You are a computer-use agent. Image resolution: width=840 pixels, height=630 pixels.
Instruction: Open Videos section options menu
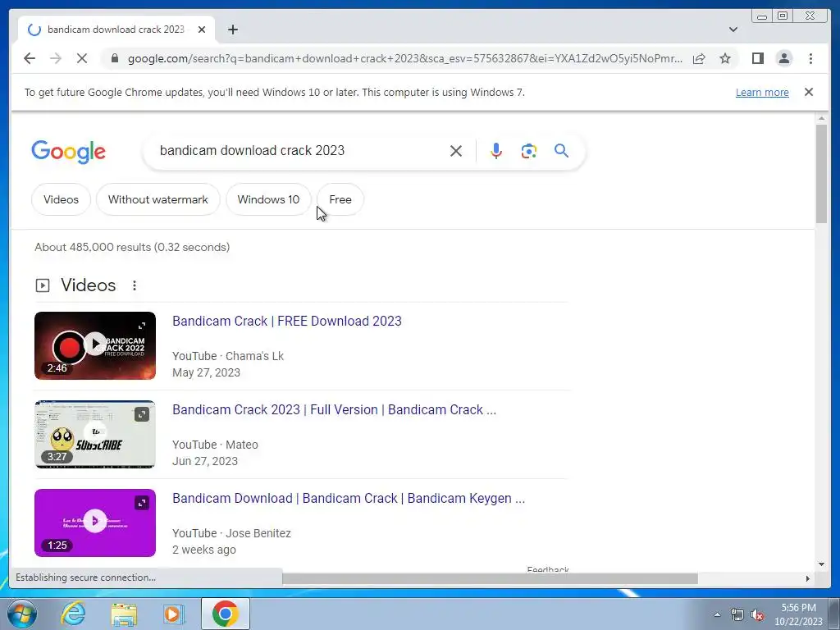[x=135, y=285]
